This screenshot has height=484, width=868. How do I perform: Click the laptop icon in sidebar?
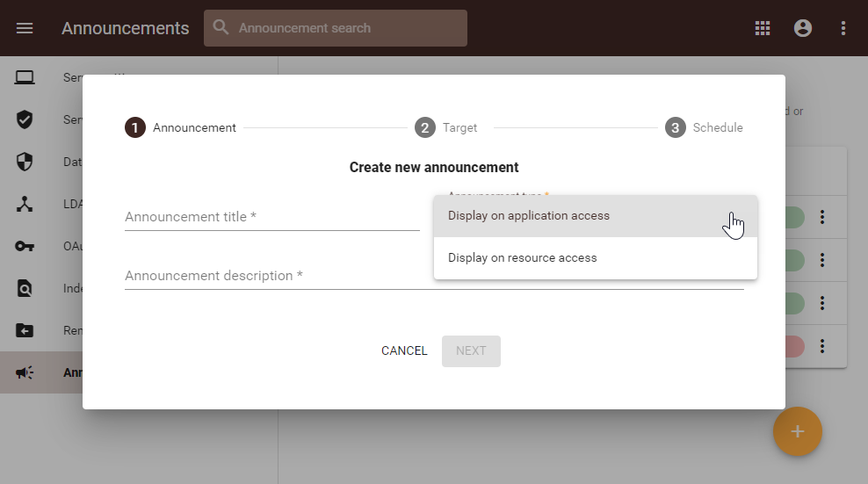coord(25,77)
